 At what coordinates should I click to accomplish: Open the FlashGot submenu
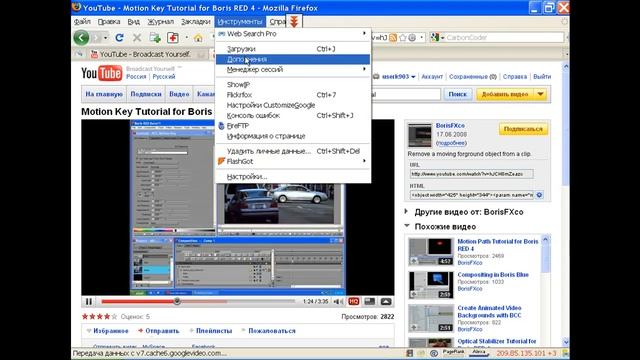(293, 161)
